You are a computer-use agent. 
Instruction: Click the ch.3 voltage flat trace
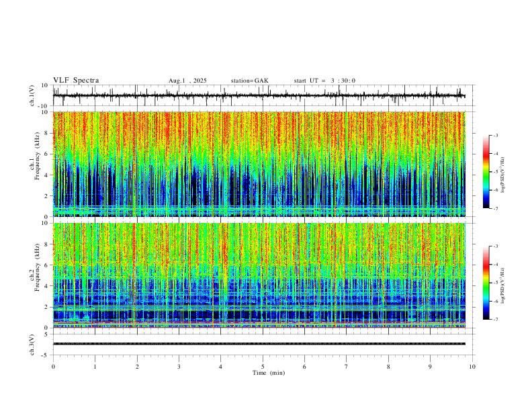click(x=259, y=344)
